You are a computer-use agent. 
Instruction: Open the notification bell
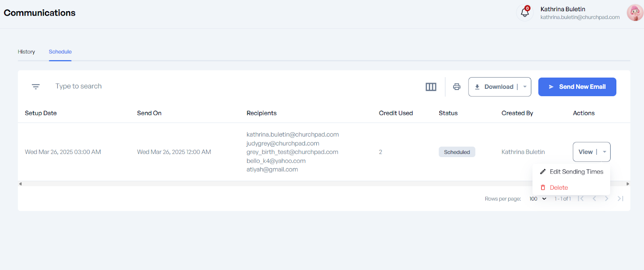[525, 12]
